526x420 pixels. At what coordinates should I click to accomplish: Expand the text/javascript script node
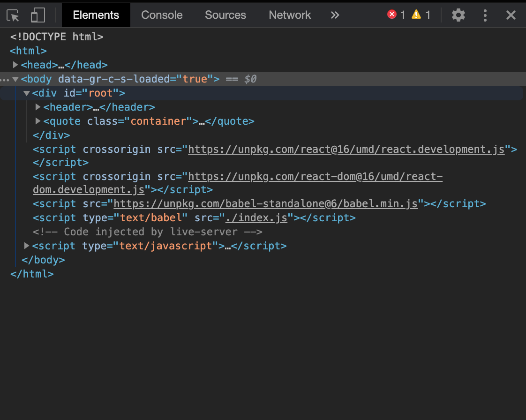pyautogui.click(x=27, y=246)
